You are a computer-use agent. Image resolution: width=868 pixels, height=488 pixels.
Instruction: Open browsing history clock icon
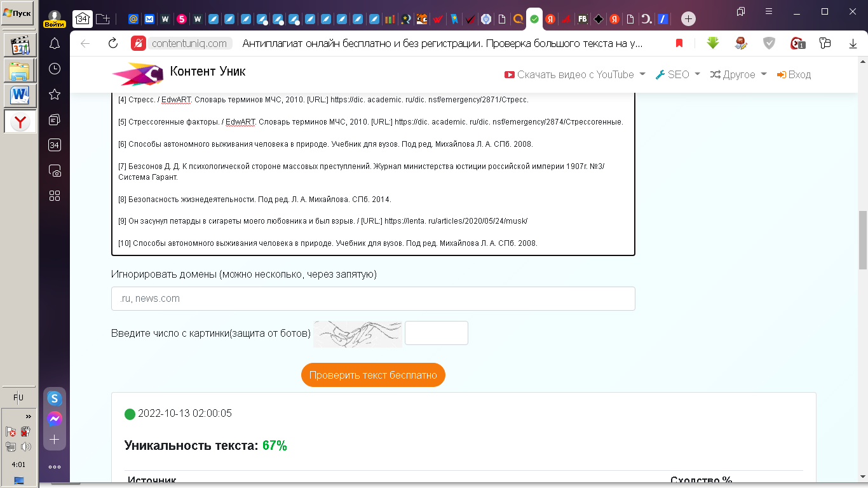pos(55,69)
